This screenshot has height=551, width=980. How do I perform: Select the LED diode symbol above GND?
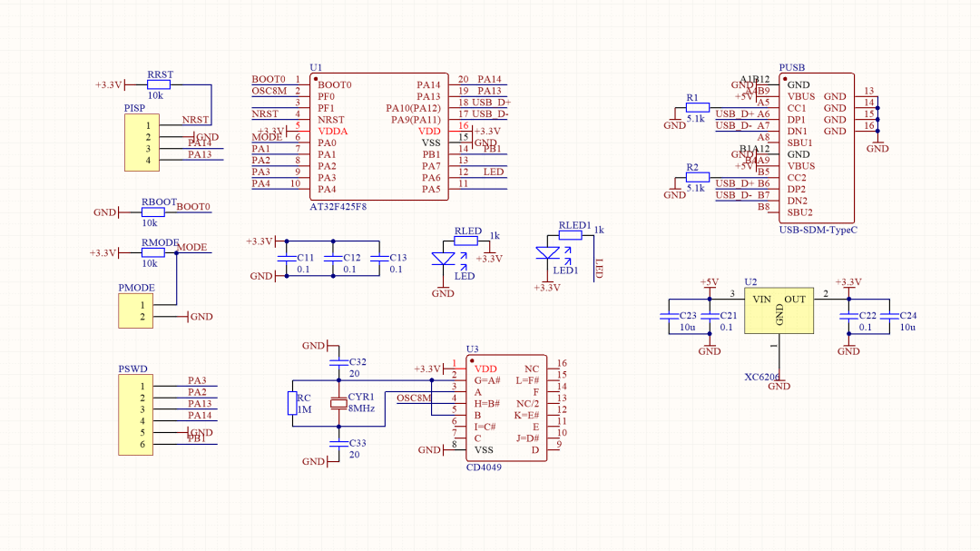click(445, 259)
